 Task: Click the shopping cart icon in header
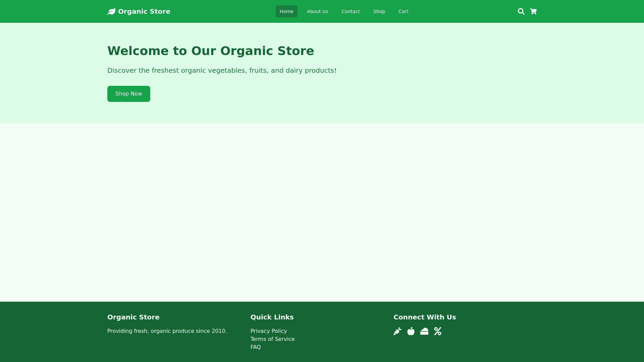tap(533, 11)
